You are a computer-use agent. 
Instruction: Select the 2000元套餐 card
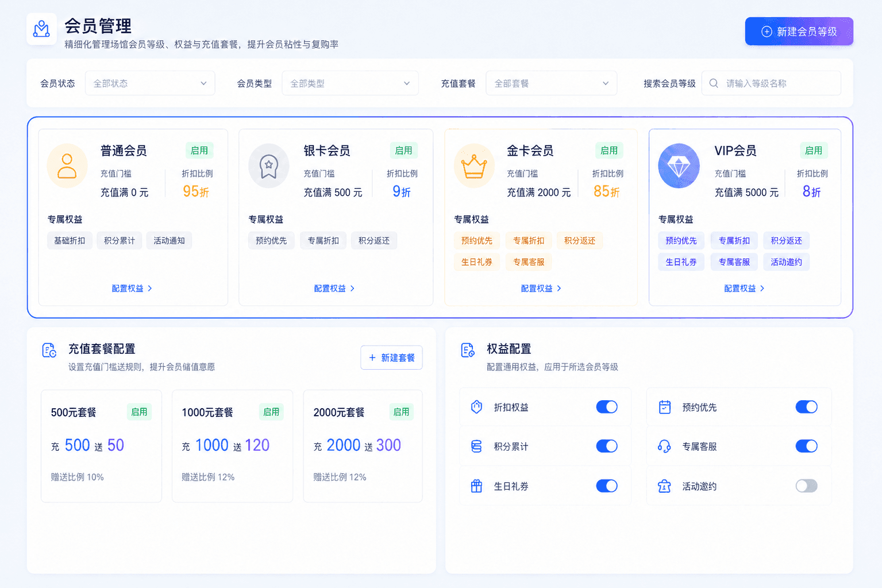click(363, 446)
